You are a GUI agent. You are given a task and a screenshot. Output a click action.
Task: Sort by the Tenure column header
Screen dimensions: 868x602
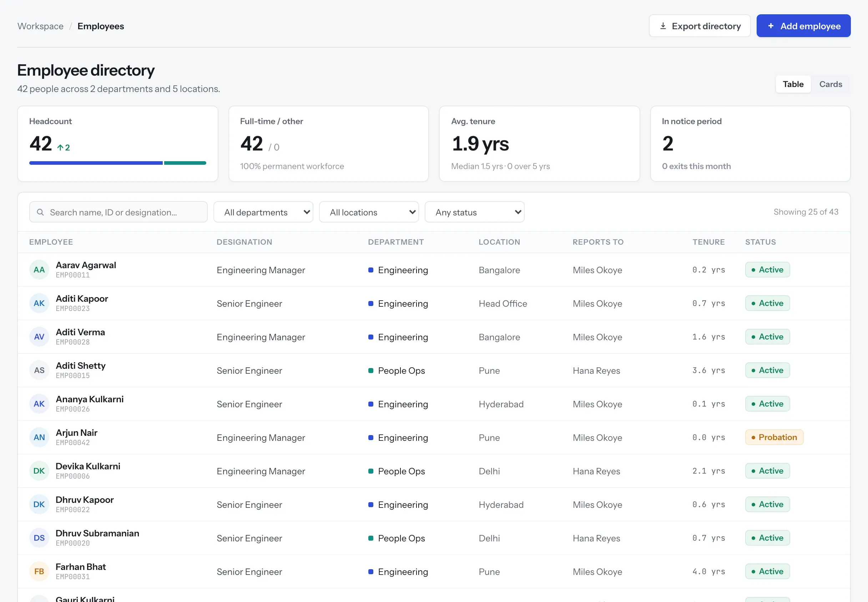(x=709, y=242)
